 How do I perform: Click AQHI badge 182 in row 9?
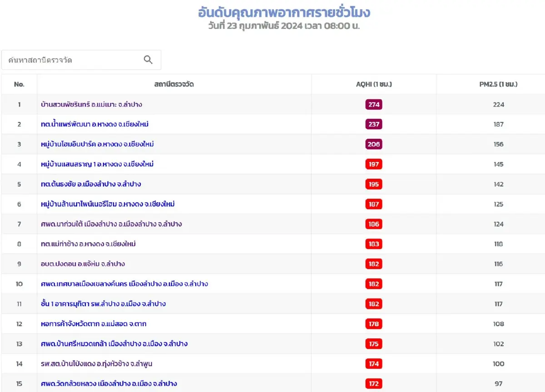pos(374,264)
